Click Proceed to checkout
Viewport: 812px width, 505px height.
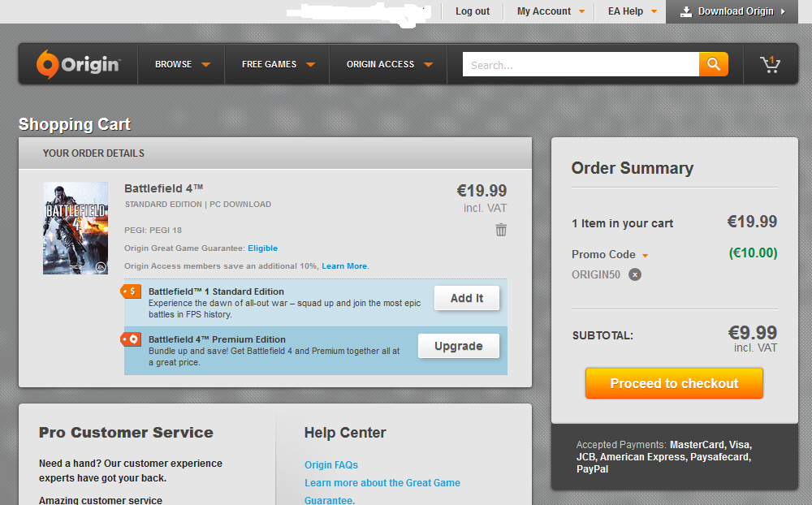tap(674, 383)
